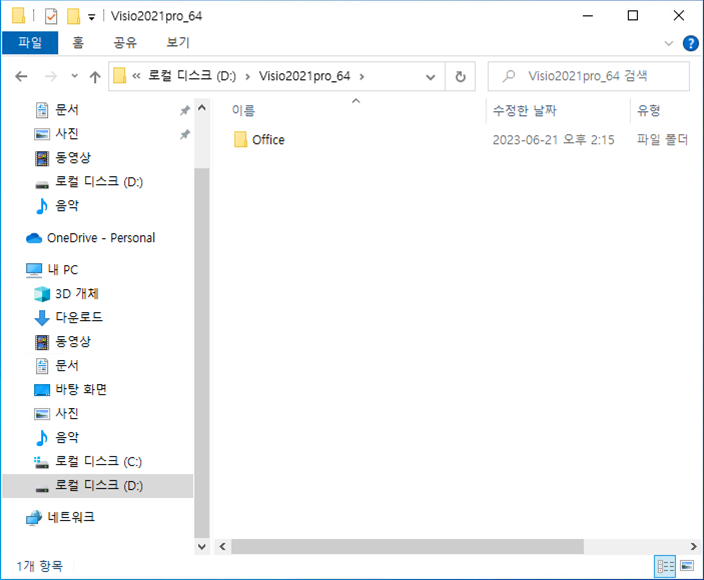Screen dimensions: 704x580
Task: Open the address bar history dropdown
Action: click(431, 77)
